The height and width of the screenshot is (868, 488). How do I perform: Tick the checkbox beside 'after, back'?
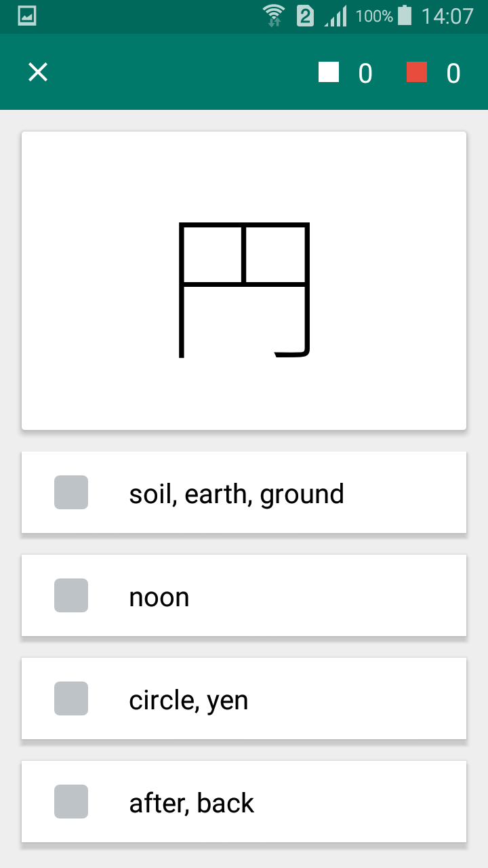71,802
